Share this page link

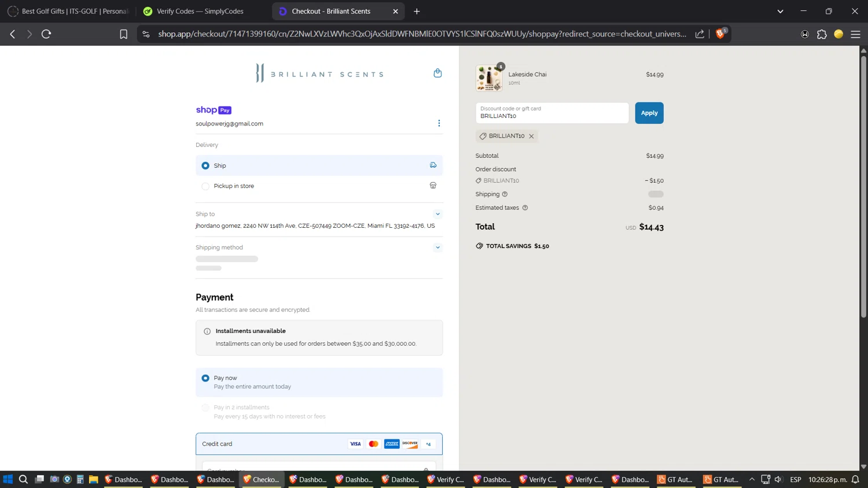pyautogui.click(x=700, y=34)
